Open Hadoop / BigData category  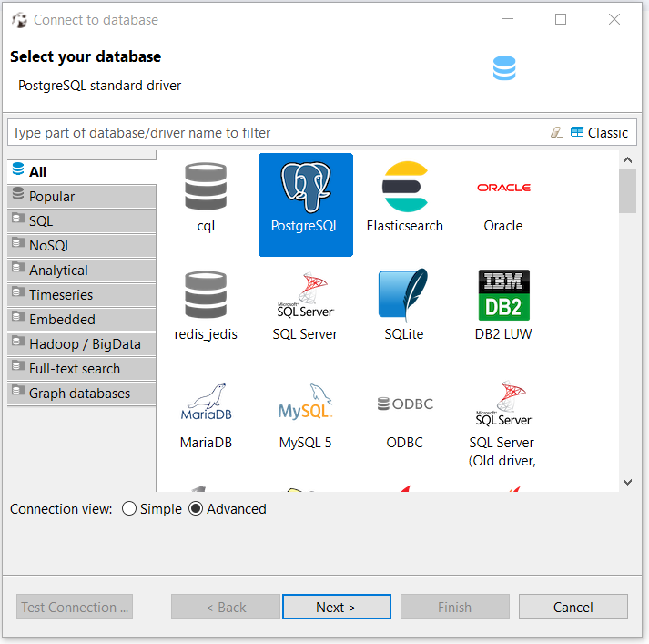point(82,344)
